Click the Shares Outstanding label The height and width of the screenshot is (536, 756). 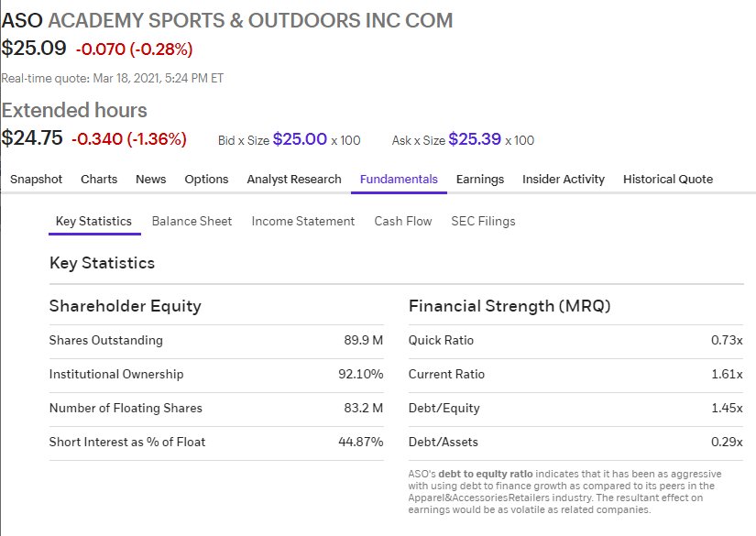pos(106,340)
